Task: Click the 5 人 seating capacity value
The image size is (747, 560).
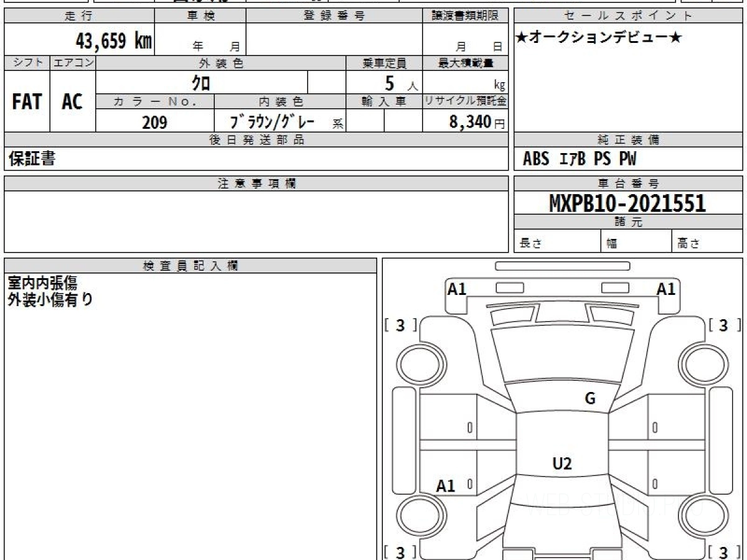Action: (x=401, y=83)
